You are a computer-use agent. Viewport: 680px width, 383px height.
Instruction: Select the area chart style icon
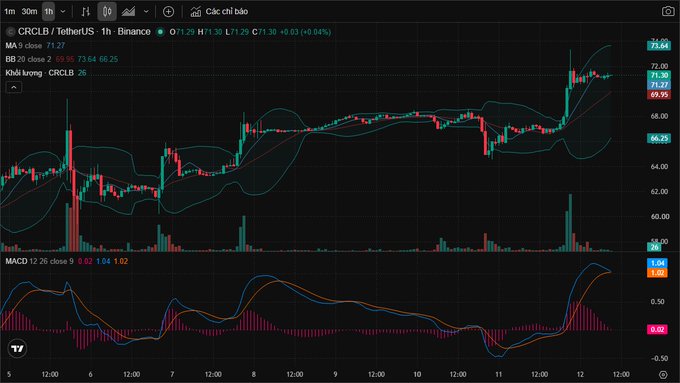(128, 12)
